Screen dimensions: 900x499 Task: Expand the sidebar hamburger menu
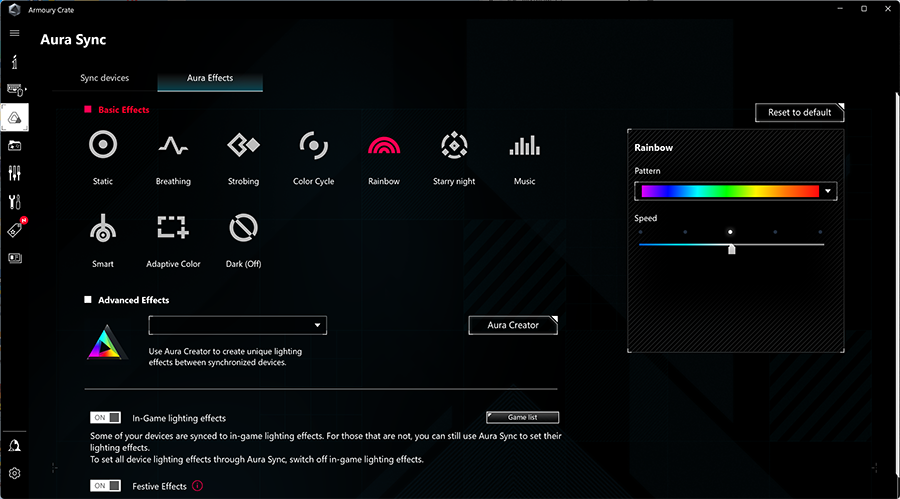(x=15, y=33)
